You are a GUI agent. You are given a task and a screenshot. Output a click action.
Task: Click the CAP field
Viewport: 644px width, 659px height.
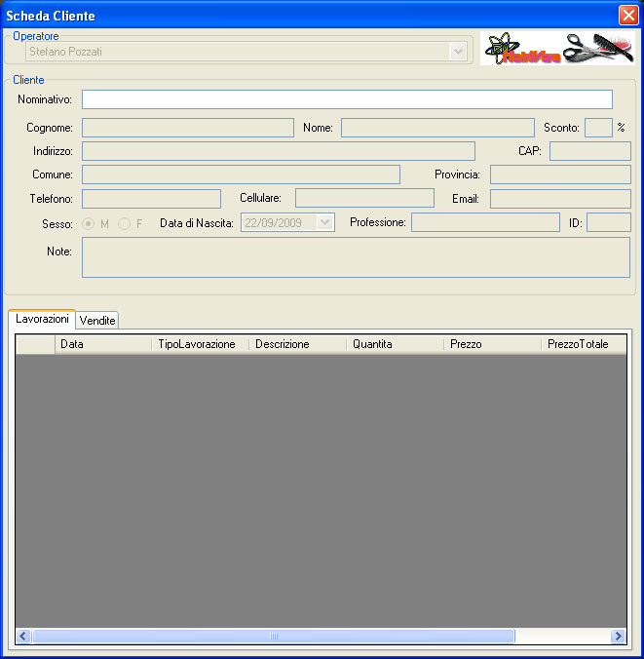click(x=589, y=151)
